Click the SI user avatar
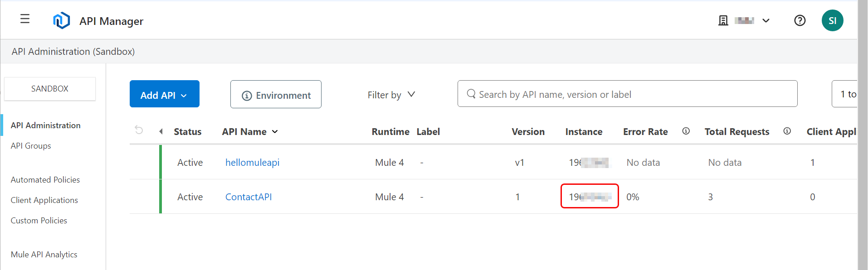The height and width of the screenshot is (270, 868). [x=832, y=20]
